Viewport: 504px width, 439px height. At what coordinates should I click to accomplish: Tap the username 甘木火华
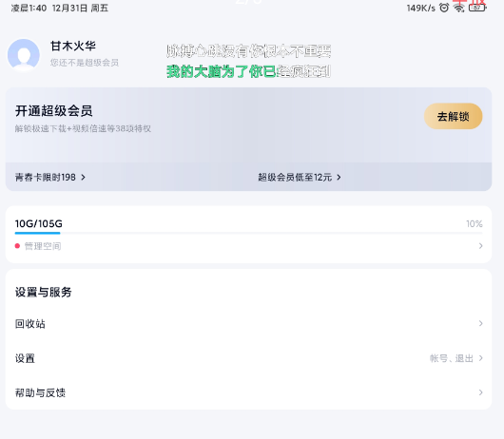[x=73, y=46]
